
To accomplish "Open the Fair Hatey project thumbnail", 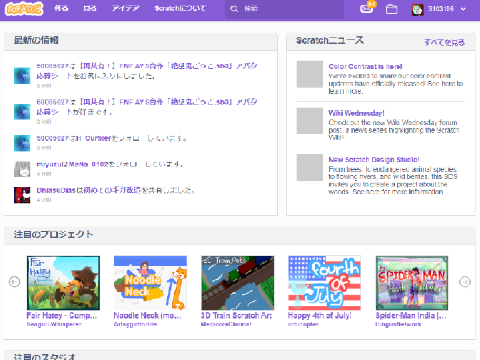I will (x=63, y=283).
